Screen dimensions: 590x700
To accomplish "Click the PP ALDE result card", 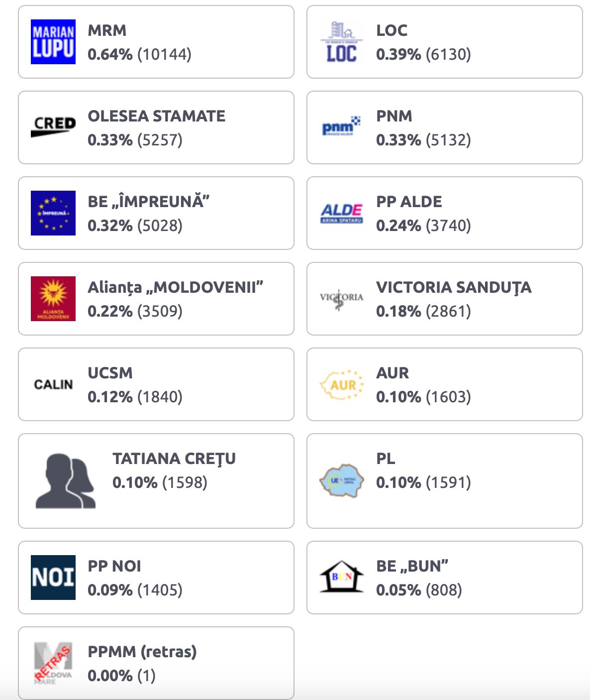I will [445, 213].
